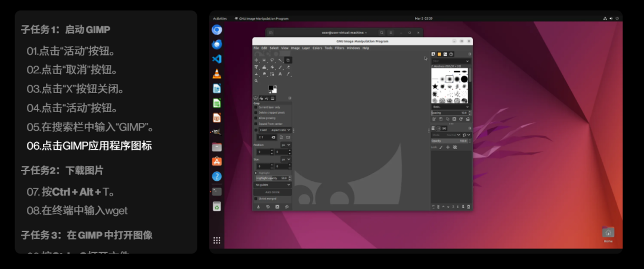Select the Rectangle Select tool
Viewport: 644px width, 269px height.
click(264, 60)
